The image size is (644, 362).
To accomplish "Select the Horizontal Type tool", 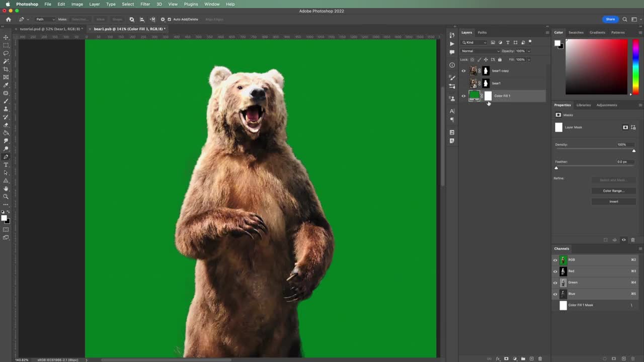I will pos(6,165).
